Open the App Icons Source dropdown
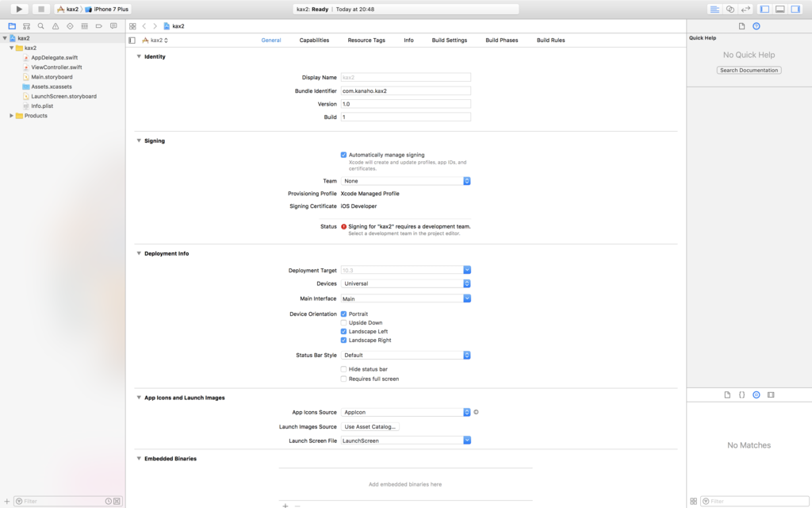The height and width of the screenshot is (508, 812). tap(405, 412)
